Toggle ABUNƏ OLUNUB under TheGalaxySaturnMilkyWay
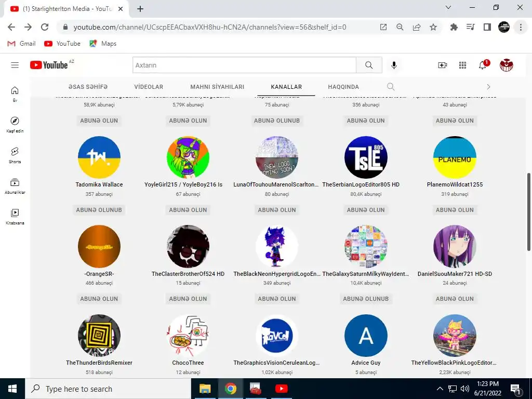The height and width of the screenshot is (399, 532). 366,299
